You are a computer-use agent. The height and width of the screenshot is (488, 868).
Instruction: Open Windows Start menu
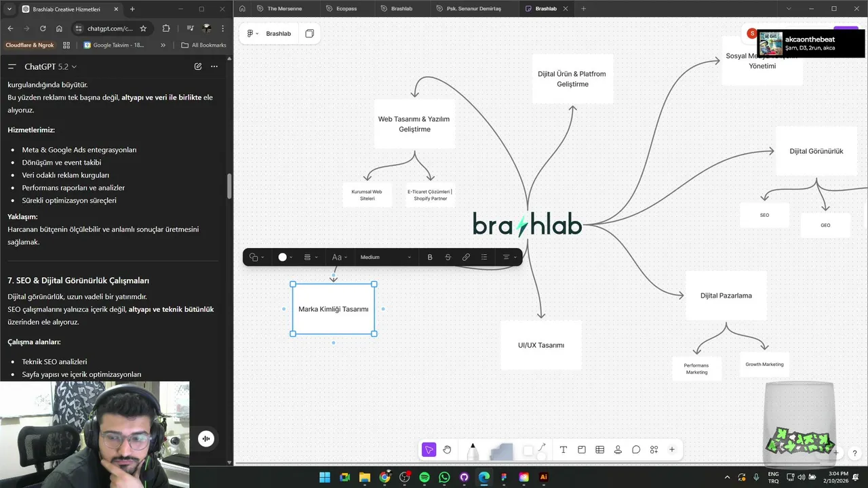click(325, 477)
